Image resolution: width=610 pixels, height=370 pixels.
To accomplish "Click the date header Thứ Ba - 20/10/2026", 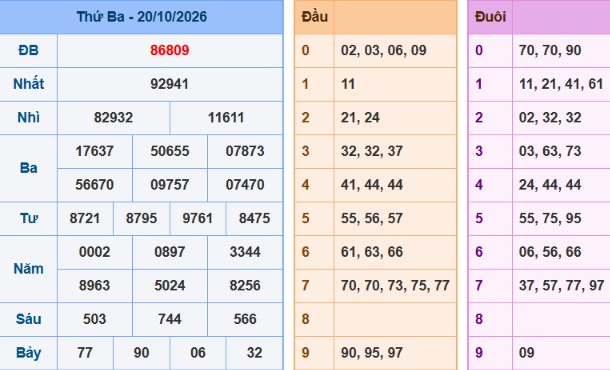I will [142, 17].
